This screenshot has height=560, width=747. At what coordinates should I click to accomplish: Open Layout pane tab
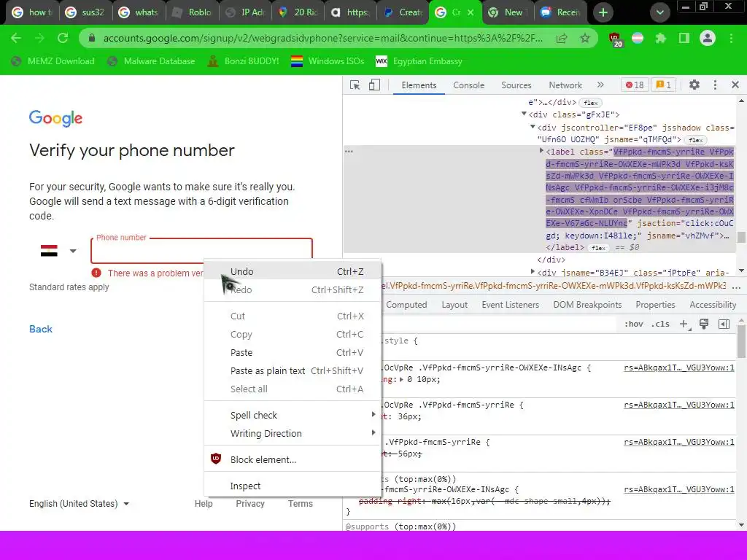454,305
